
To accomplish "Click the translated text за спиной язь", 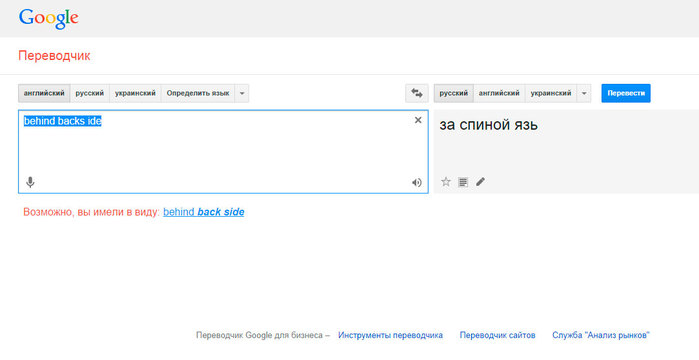I will 489,125.
